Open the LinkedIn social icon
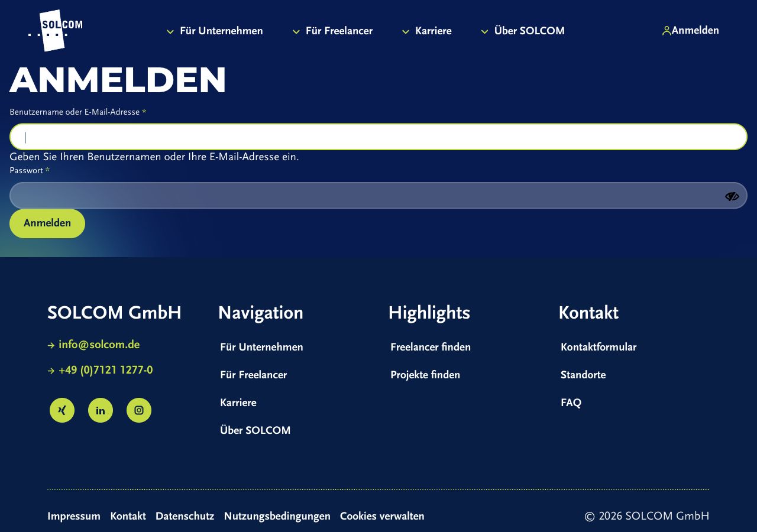This screenshot has height=532, width=757. click(x=101, y=410)
